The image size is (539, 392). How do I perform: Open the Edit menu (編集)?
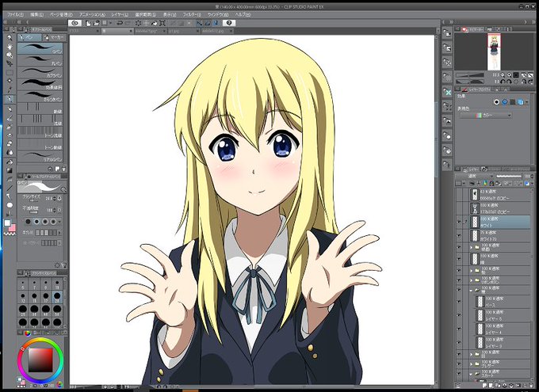click(x=36, y=15)
